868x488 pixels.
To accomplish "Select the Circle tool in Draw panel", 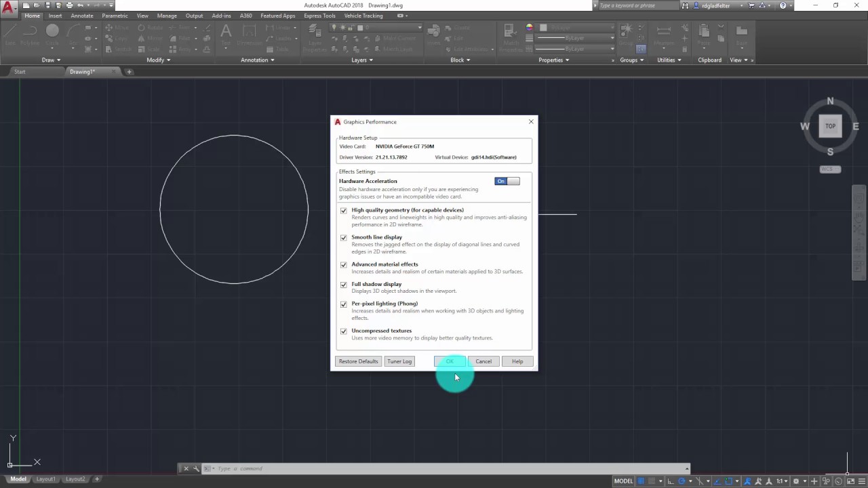I will pyautogui.click(x=52, y=34).
